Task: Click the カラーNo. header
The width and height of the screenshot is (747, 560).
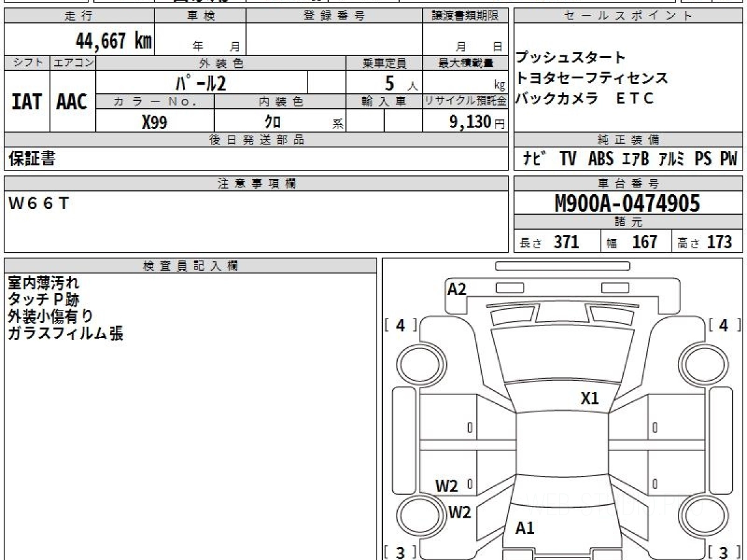Action: pos(155,101)
